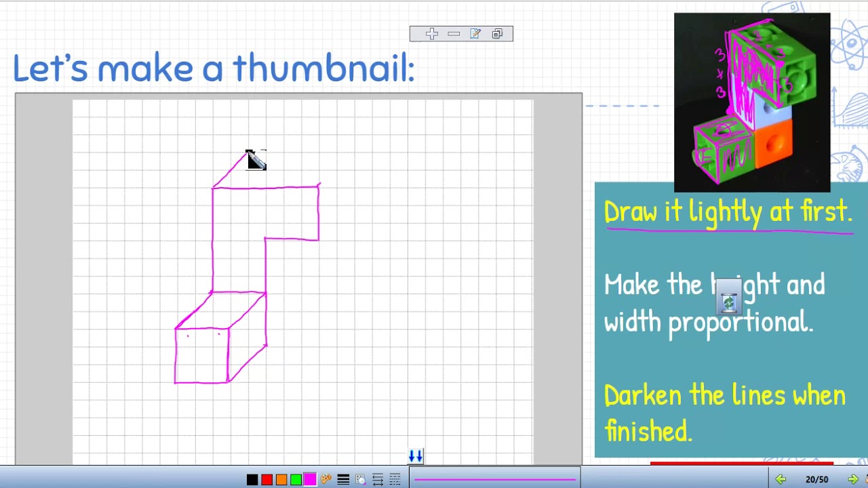The image size is (868, 488).
Task: Click the "finished." text
Action: coord(648,431)
